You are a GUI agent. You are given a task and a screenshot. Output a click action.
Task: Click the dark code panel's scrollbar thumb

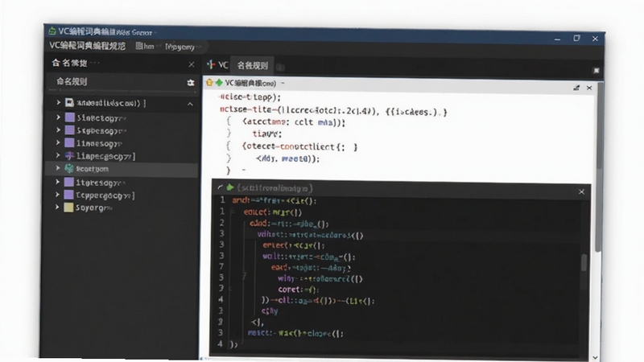[x=584, y=262]
